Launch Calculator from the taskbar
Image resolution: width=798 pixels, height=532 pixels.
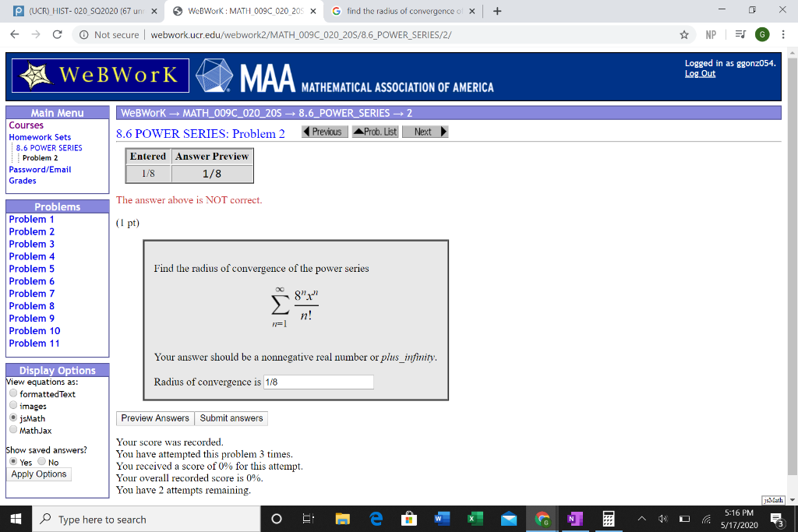tap(608, 519)
